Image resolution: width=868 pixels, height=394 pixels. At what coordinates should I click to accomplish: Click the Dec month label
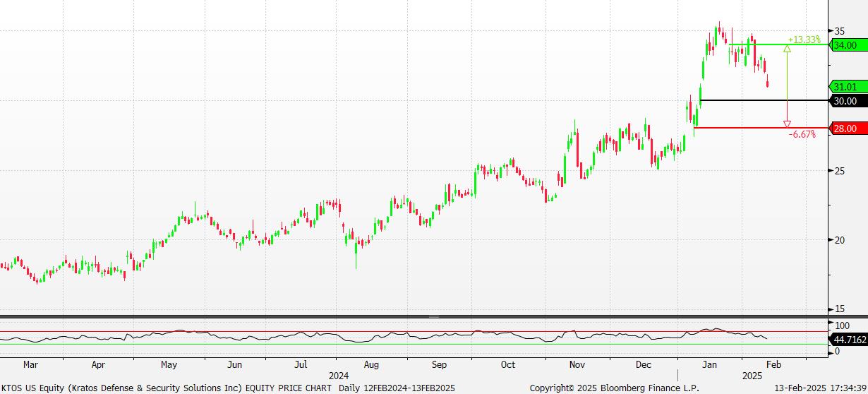point(643,365)
